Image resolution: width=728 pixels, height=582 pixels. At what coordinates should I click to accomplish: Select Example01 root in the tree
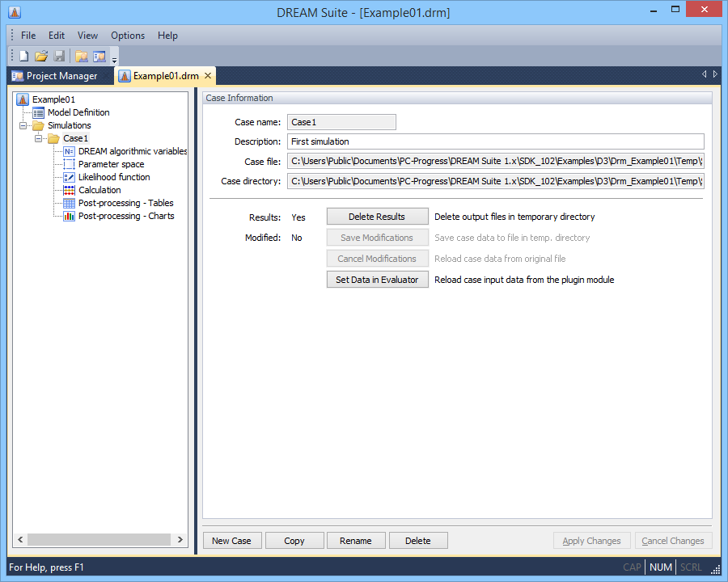click(53, 99)
